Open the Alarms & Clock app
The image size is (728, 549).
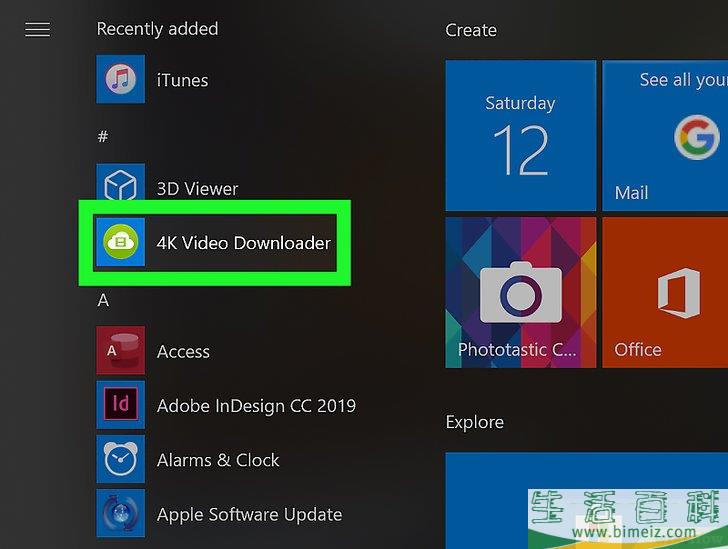click(217, 460)
